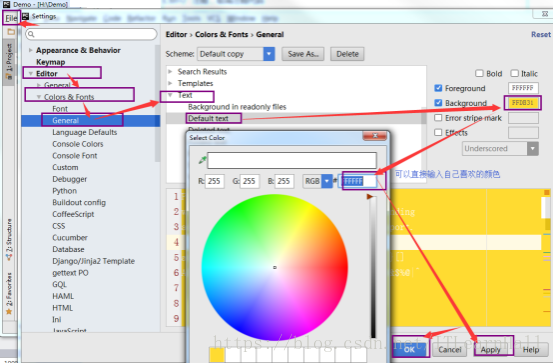
Task: Select Background in readonly files item
Action: 237,106
